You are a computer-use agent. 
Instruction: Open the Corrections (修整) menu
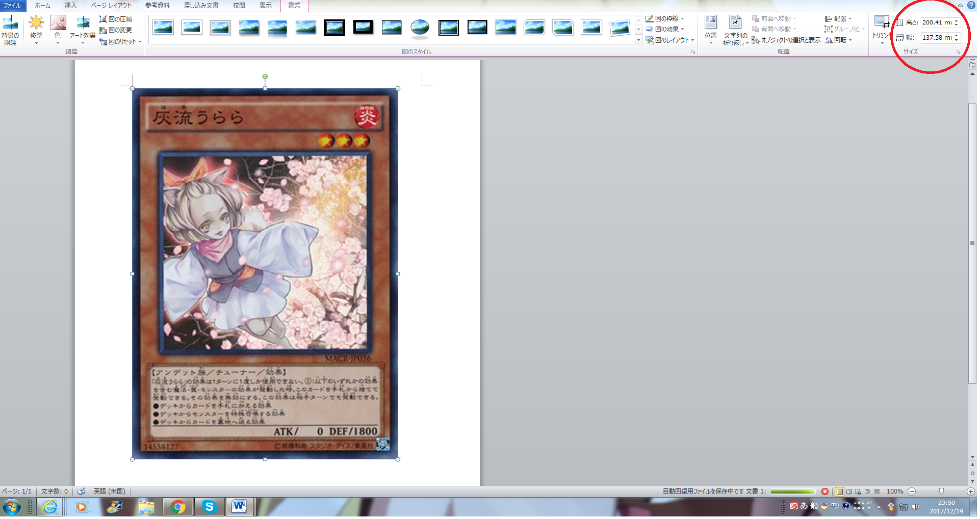tap(36, 30)
